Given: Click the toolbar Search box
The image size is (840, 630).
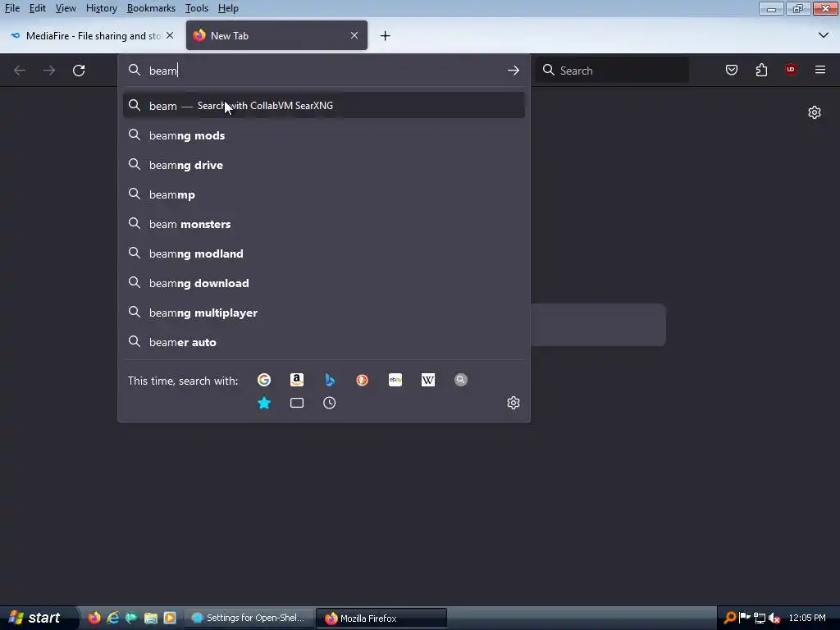Looking at the screenshot, I should coord(612,71).
